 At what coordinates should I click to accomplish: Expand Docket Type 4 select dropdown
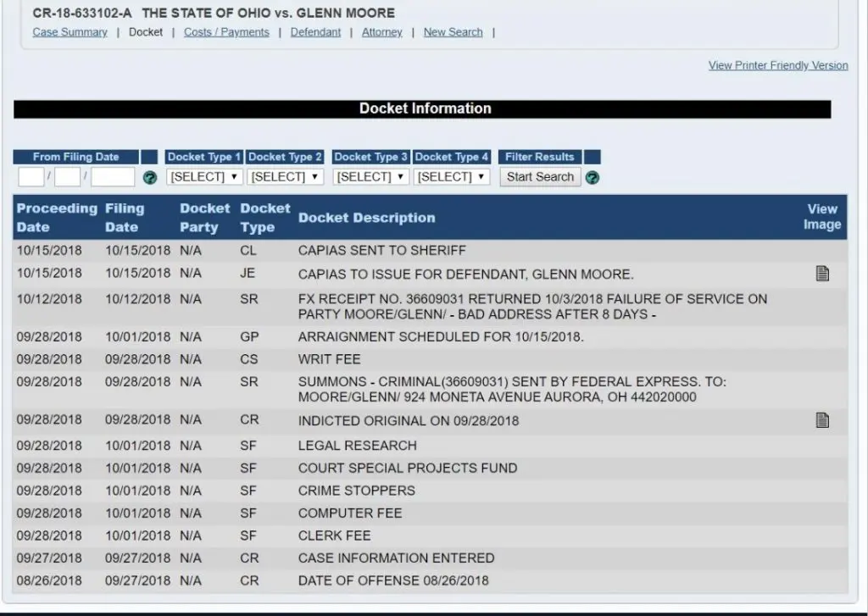click(453, 177)
